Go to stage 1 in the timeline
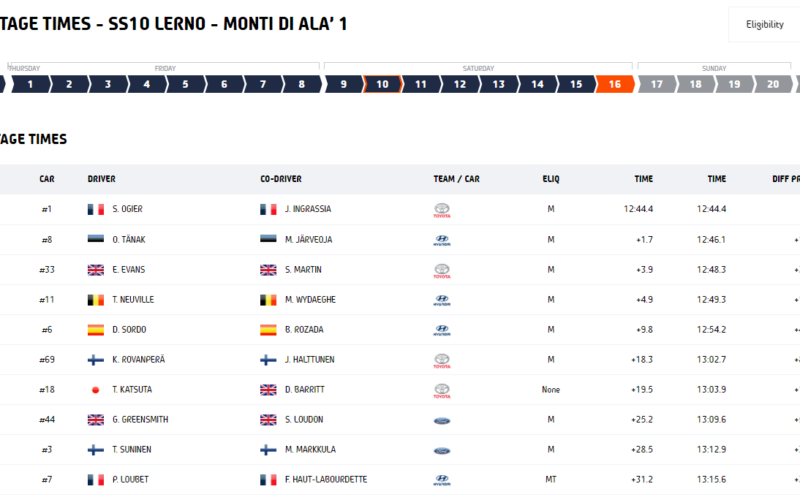This screenshot has width=800, height=500. 31,84
